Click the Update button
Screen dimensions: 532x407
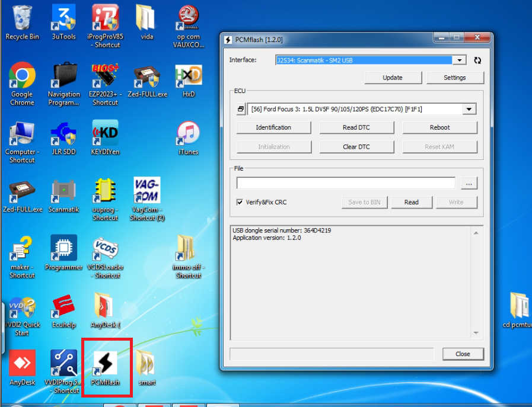[393, 78]
